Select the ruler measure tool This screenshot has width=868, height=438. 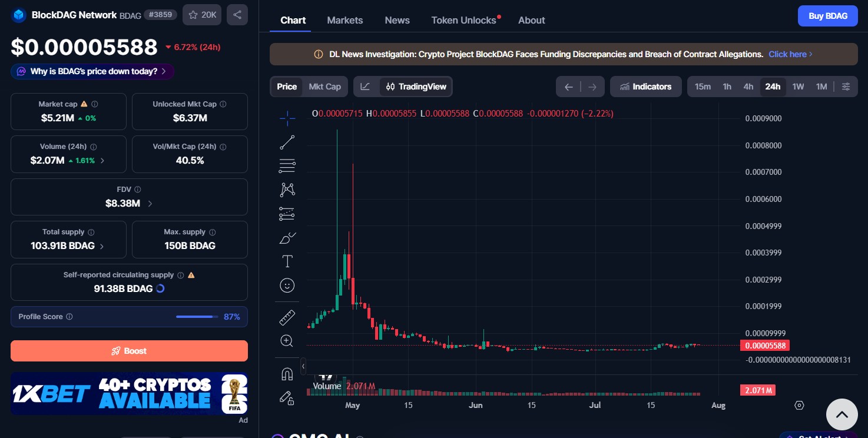pos(287,317)
